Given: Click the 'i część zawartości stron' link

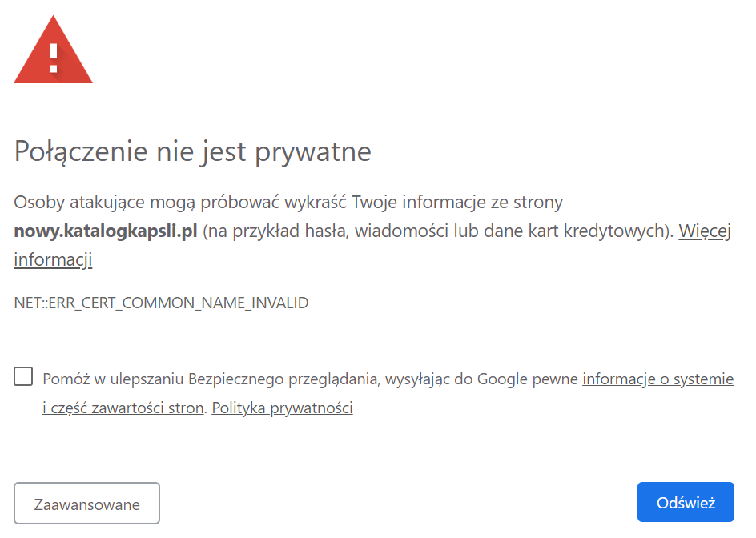Looking at the screenshot, I should tap(123, 408).
